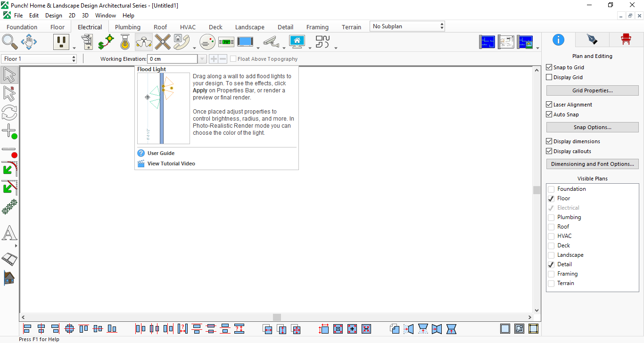Open Dimensioning and Font Options
The height and width of the screenshot is (343, 644).
[593, 164]
